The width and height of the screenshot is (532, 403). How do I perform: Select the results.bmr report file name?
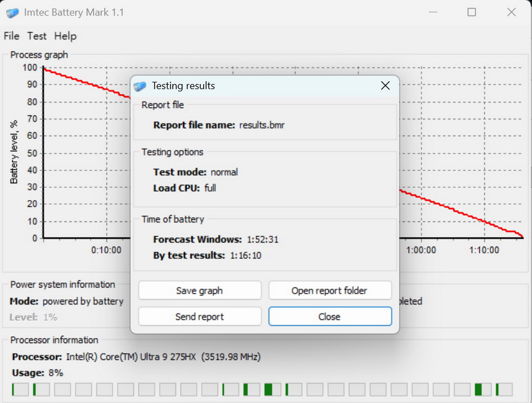click(262, 125)
